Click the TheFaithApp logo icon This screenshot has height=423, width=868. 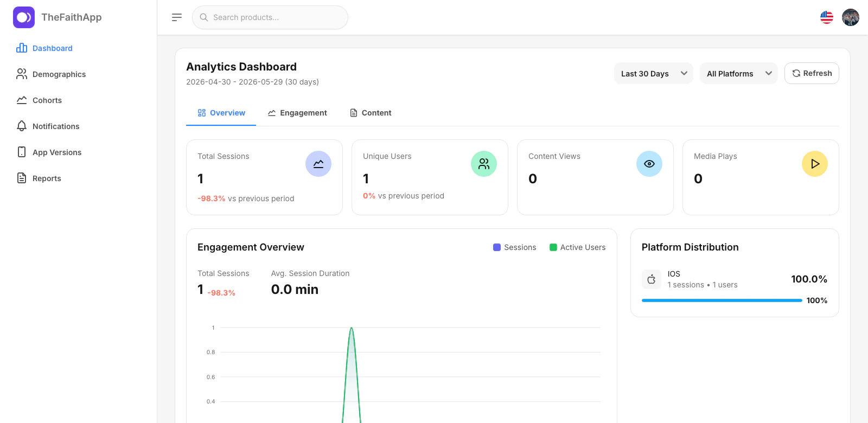pos(24,17)
